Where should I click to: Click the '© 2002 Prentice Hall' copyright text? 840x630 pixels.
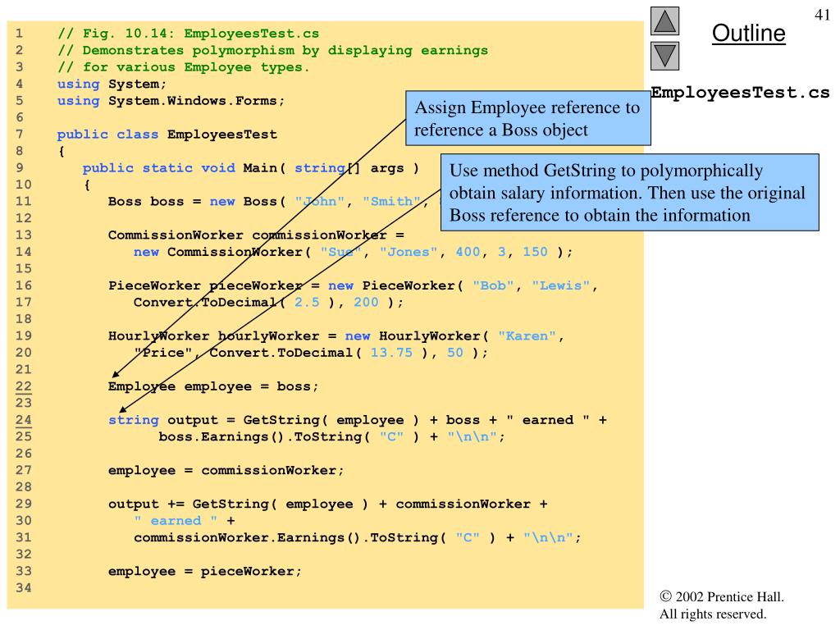[x=722, y=596]
